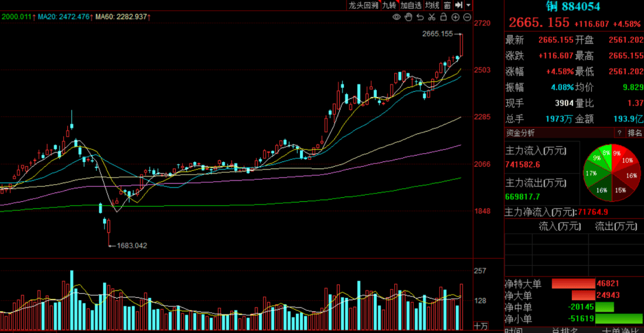Image resolution: width=644 pixels, height=333 pixels.
Task: Click the 十万 volume unit box
Action: pos(481,326)
